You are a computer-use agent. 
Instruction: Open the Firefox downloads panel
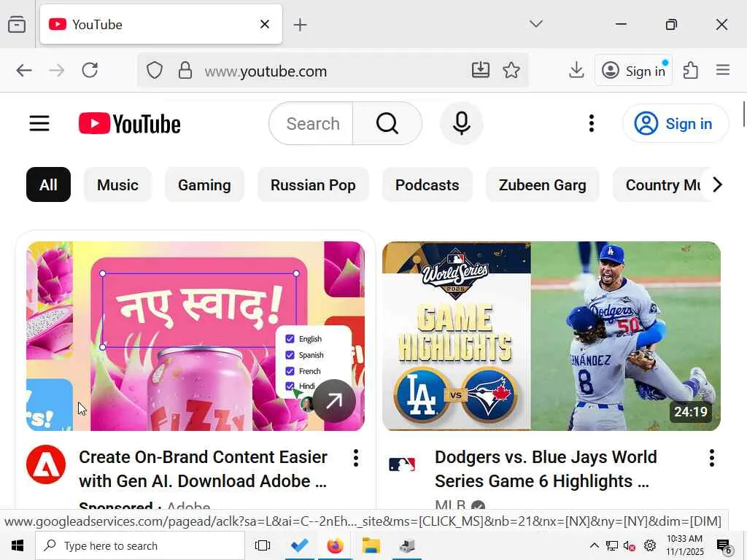coord(576,71)
